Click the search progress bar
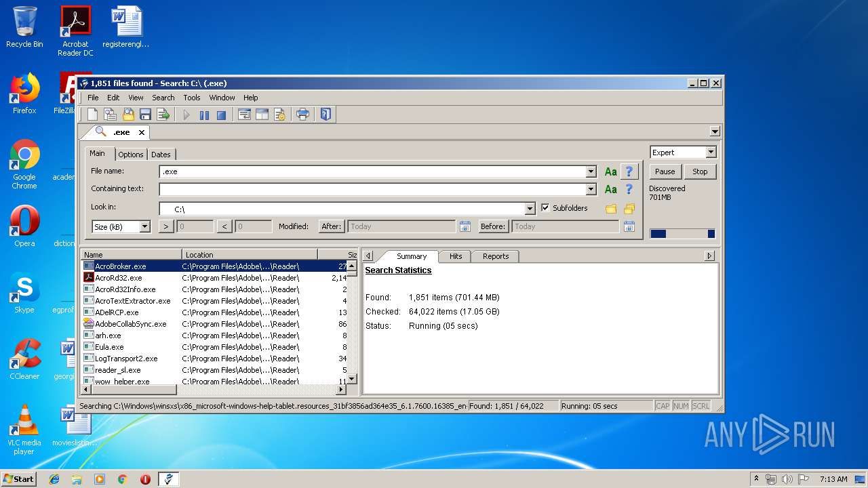 [x=682, y=234]
